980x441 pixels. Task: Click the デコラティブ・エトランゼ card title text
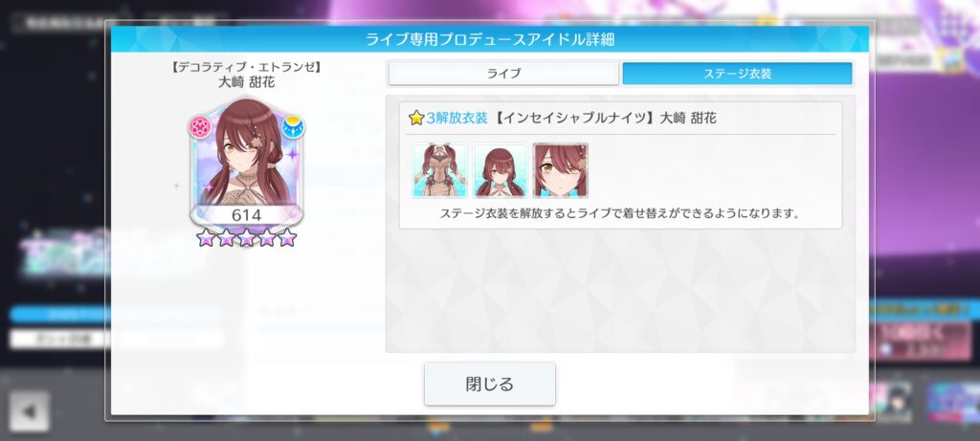[246, 68]
